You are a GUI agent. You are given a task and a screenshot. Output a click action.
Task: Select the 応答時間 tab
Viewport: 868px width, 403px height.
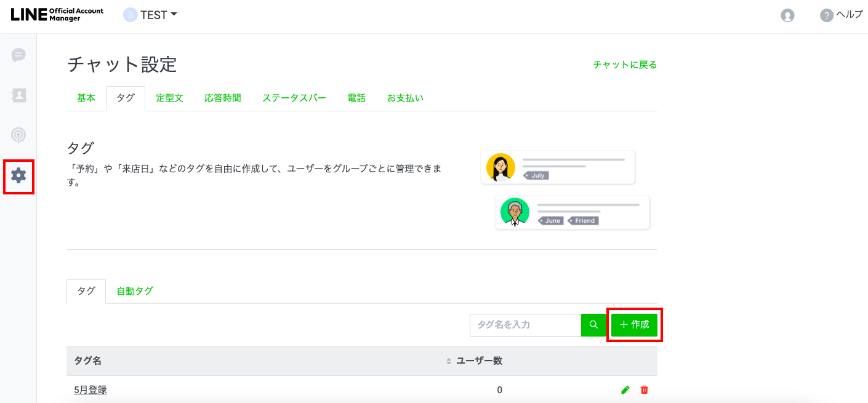[222, 97]
